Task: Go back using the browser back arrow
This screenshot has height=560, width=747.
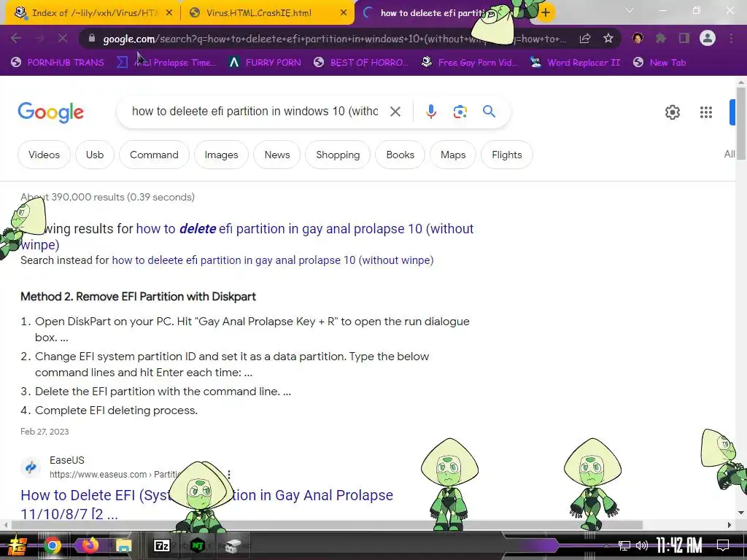Action: tap(16, 38)
